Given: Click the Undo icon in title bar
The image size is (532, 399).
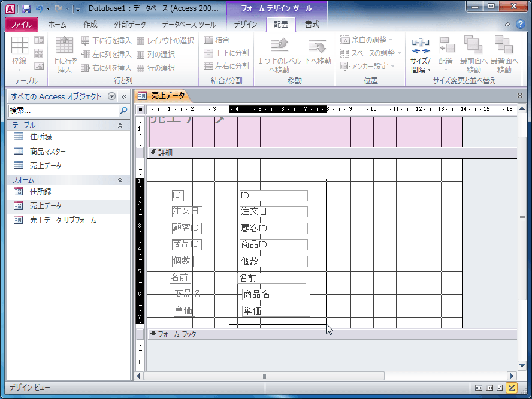Looking at the screenshot, I should click(x=40, y=9).
